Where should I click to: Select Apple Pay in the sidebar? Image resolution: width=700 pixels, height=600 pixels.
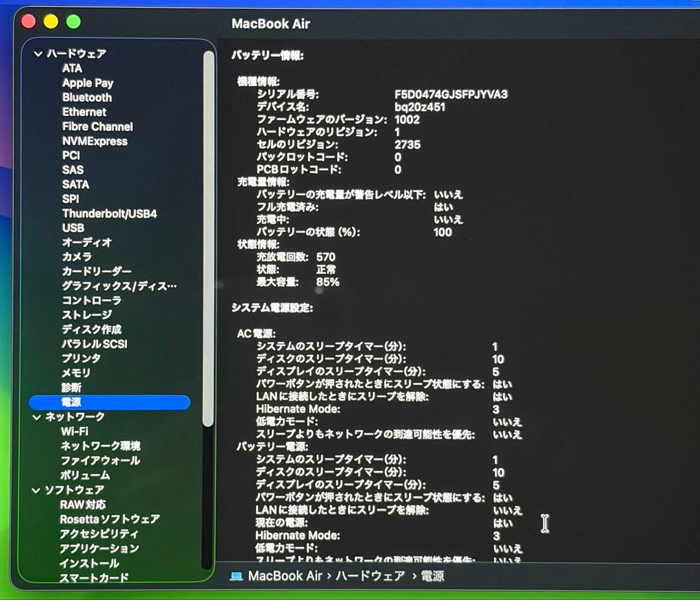click(x=87, y=83)
